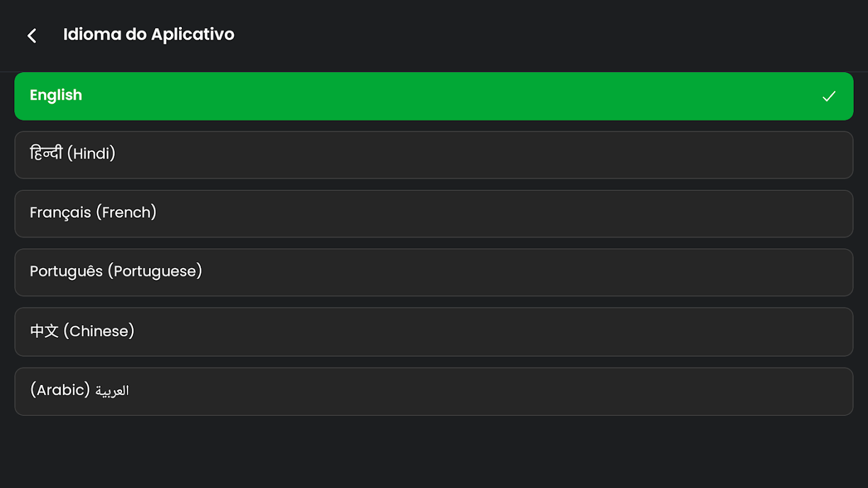The height and width of the screenshot is (488, 868).
Task: Go back using the left arrow icon
Action: tap(32, 35)
